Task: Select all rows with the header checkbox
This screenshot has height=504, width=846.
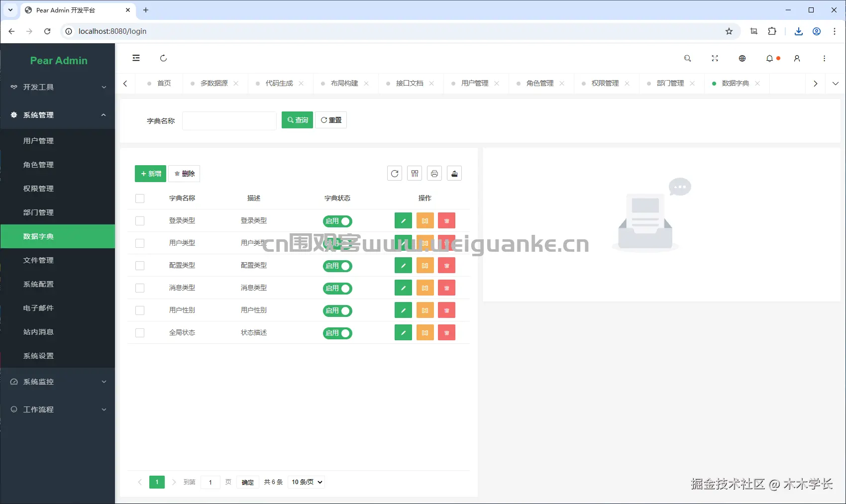Action: (x=140, y=199)
